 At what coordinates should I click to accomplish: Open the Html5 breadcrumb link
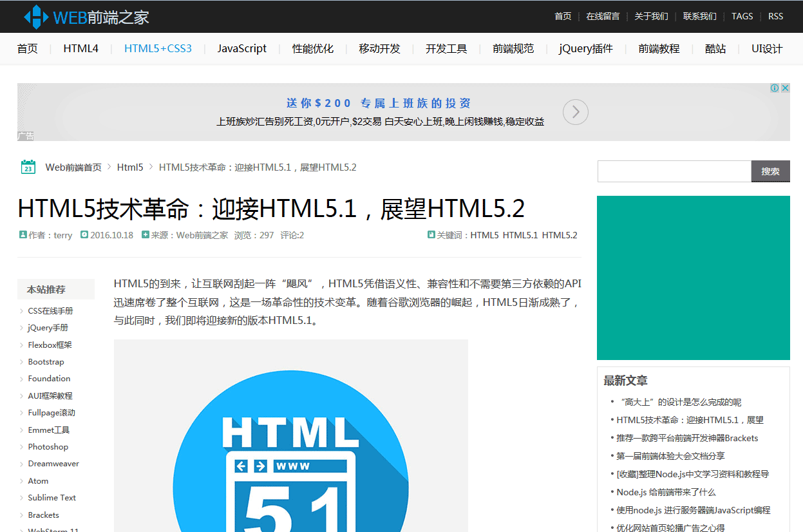[x=130, y=167]
